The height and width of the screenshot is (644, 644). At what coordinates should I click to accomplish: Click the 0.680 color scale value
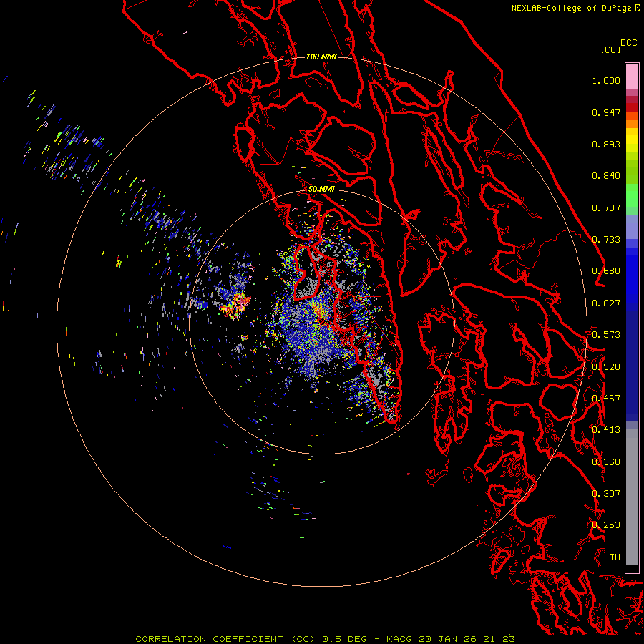click(x=606, y=271)
